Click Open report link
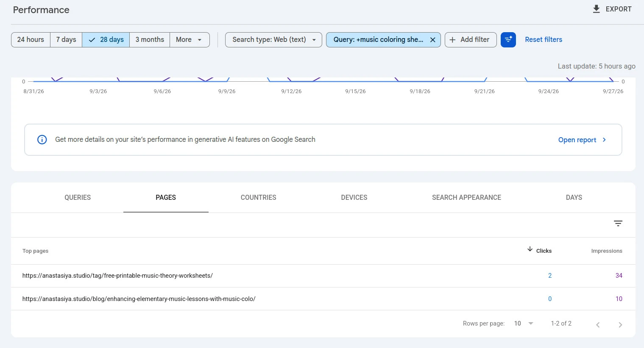The width and height of the screenshot is (644, 348). click(577, 140)
